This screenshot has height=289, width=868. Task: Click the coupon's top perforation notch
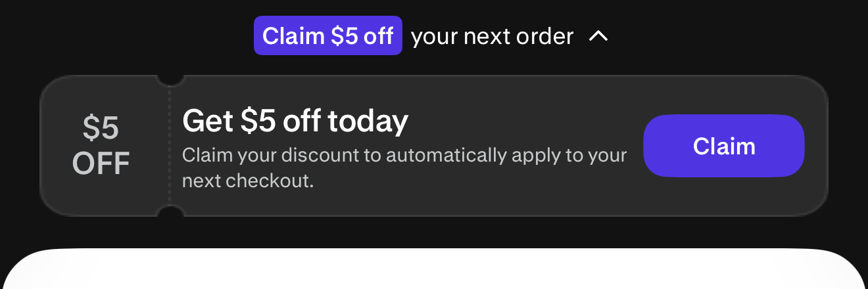coord(170,79)
